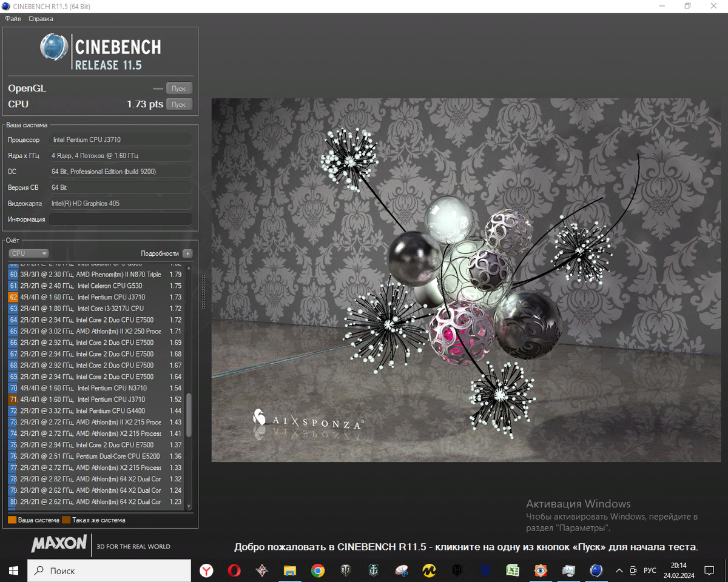Select rank 78 Athlon 64 X2 row scoring 1.32

click(x=96, y=479)
